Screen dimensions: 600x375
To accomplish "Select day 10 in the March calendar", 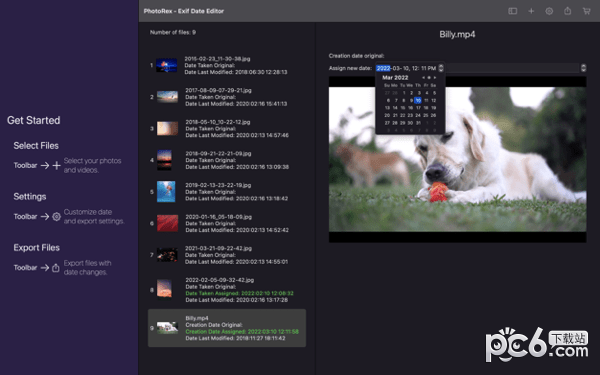I will click(418, 100).
